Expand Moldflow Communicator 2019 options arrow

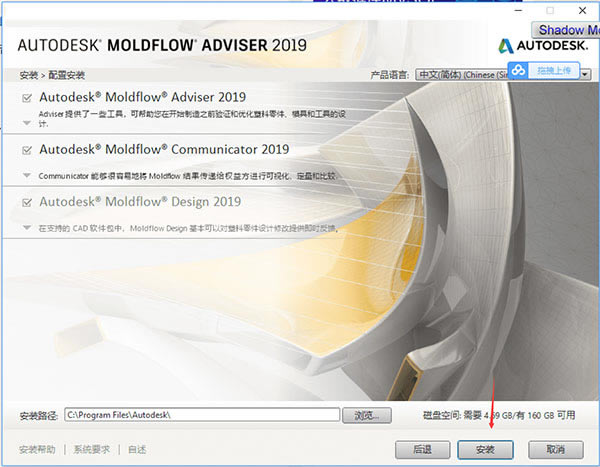[x=27, y=175]
